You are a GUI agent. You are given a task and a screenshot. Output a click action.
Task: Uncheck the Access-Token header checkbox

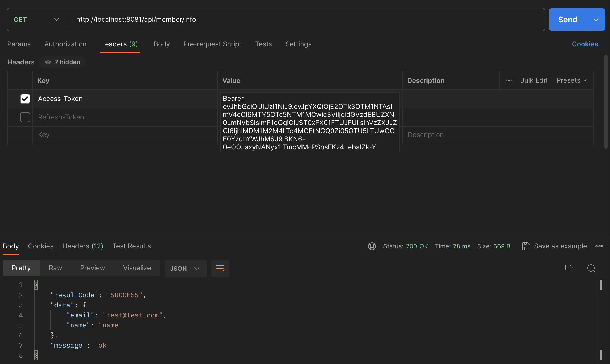25,99
